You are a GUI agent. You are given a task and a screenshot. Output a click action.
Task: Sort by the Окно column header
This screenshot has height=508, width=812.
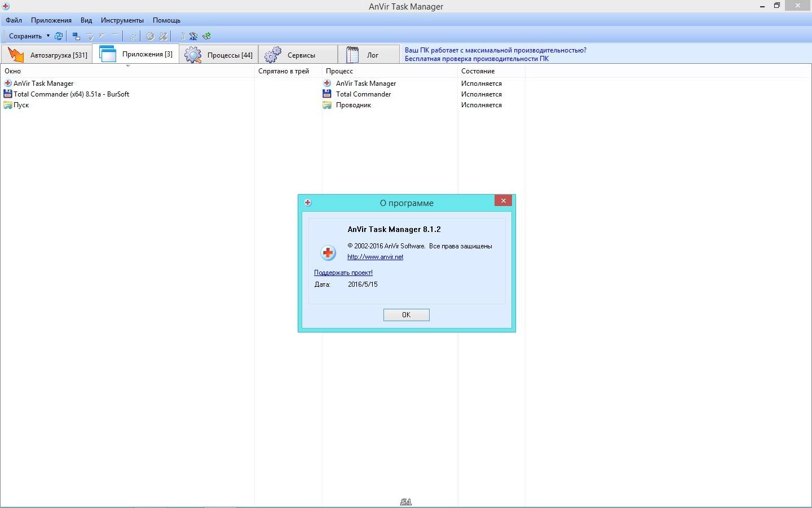tap(127, 71)
